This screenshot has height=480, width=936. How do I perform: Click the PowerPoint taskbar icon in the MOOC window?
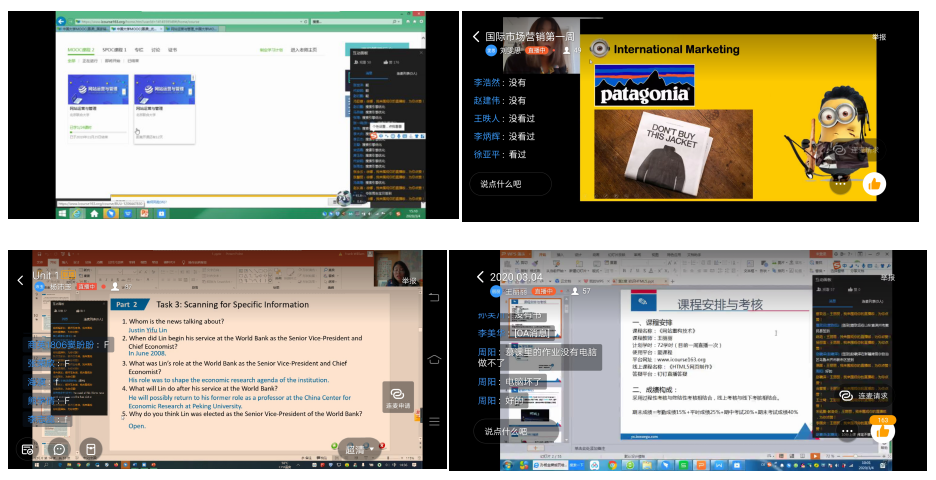pyautogui.click(x=144, y=213)
